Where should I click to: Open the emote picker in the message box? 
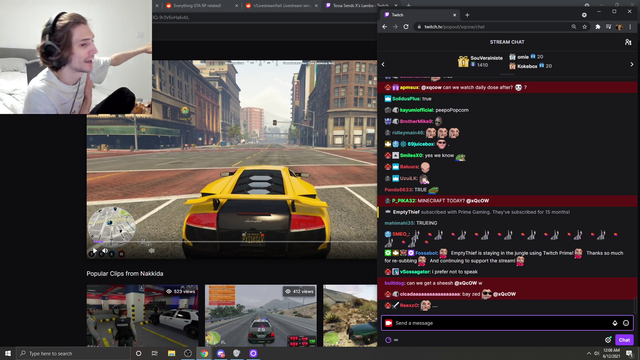626,323
